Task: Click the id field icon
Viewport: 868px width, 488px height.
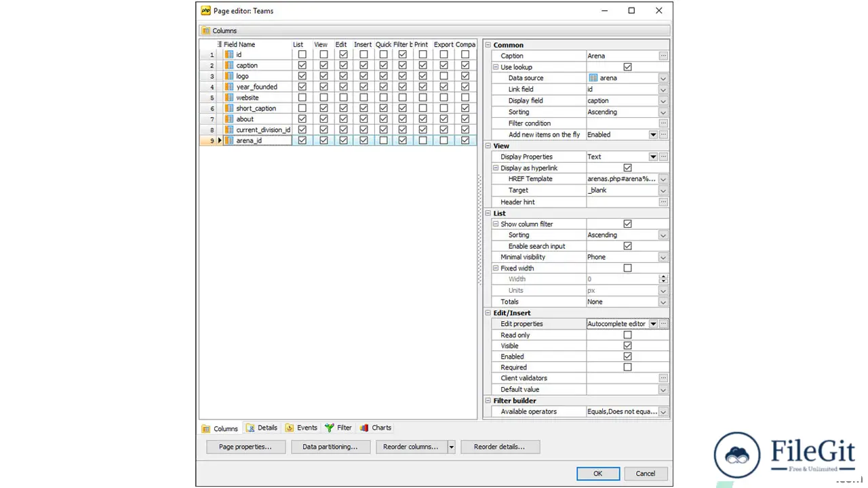Action: pos(229,55)
